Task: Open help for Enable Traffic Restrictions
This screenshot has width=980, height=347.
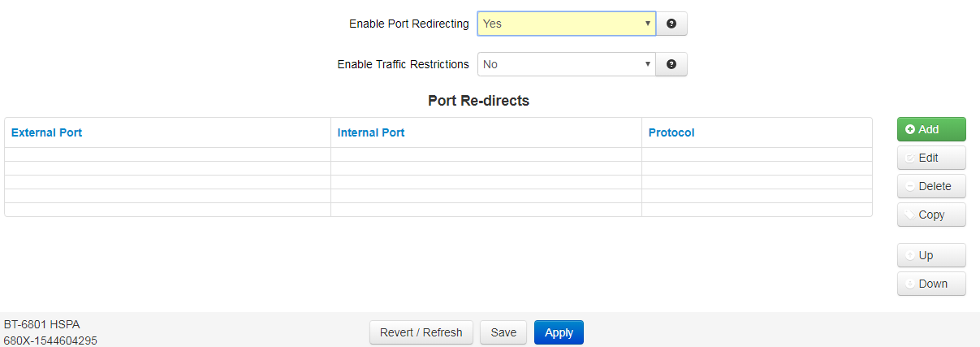Action: [x=671, y=64]
